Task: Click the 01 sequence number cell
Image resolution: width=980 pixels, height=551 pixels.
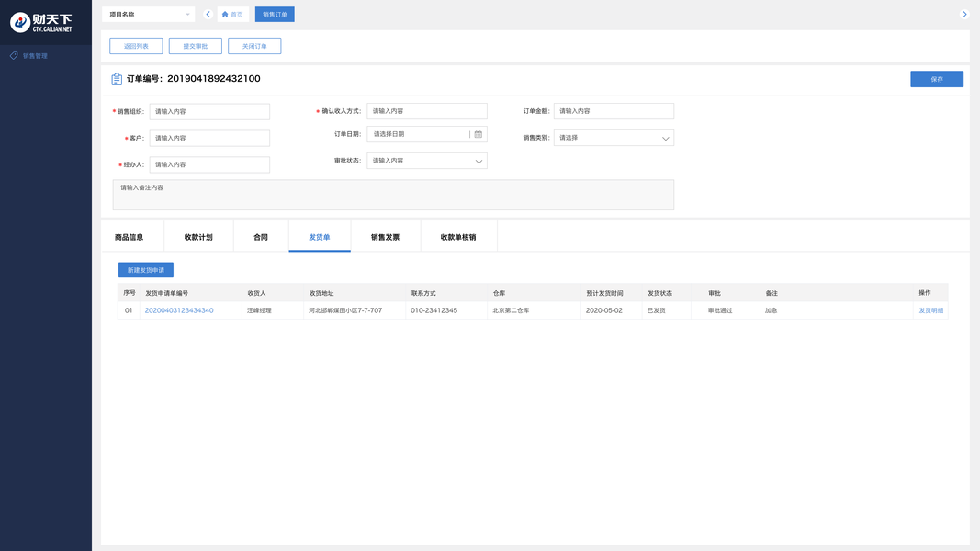Action: coord(128,310)
